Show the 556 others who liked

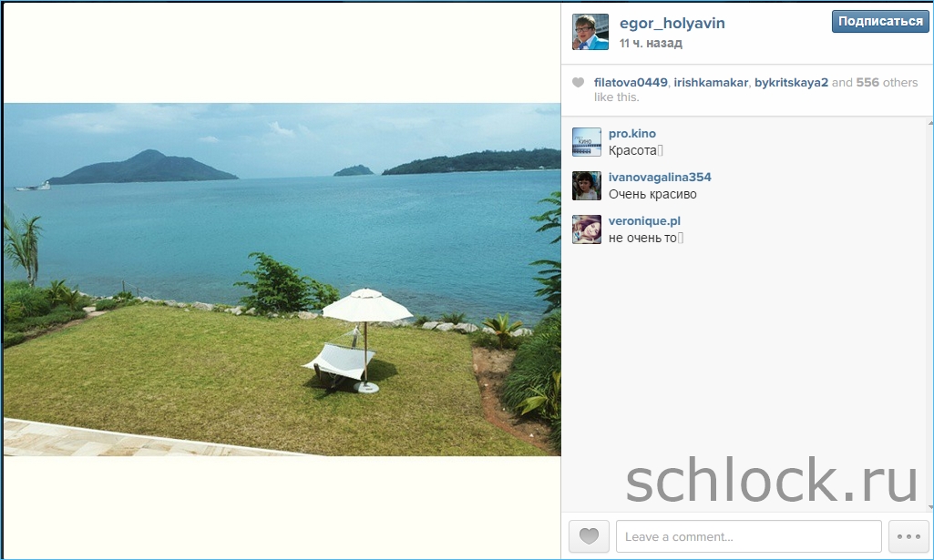[887, 83]
